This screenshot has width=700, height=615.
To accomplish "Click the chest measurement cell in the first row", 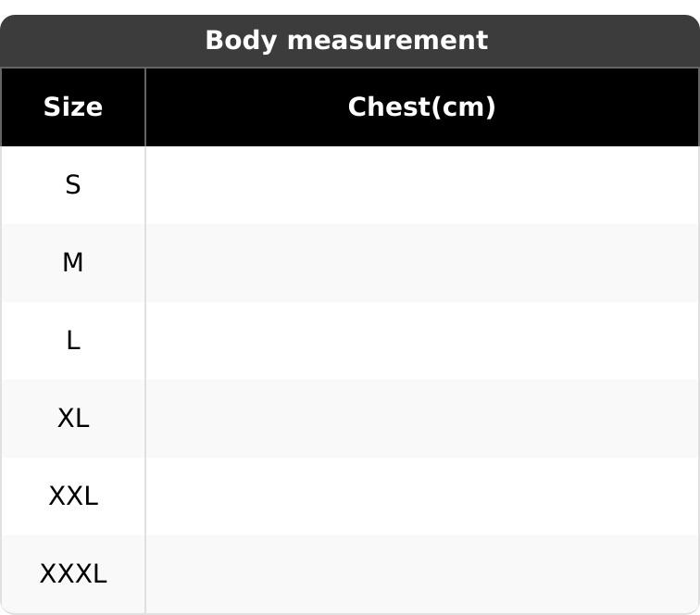I will (x=421, y=185).
